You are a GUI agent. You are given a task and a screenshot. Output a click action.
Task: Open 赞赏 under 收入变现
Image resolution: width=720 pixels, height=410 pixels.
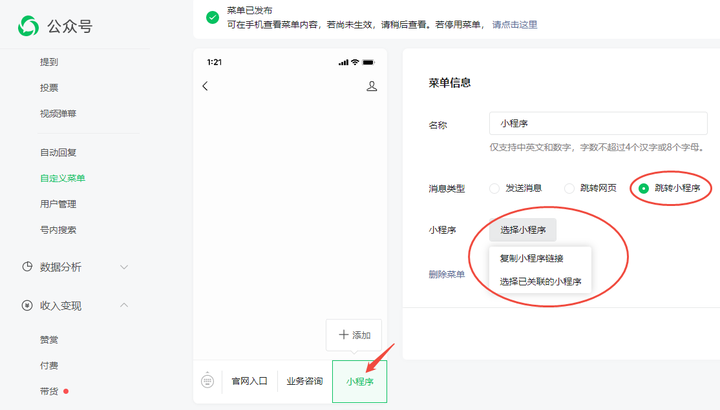[49, 340]
